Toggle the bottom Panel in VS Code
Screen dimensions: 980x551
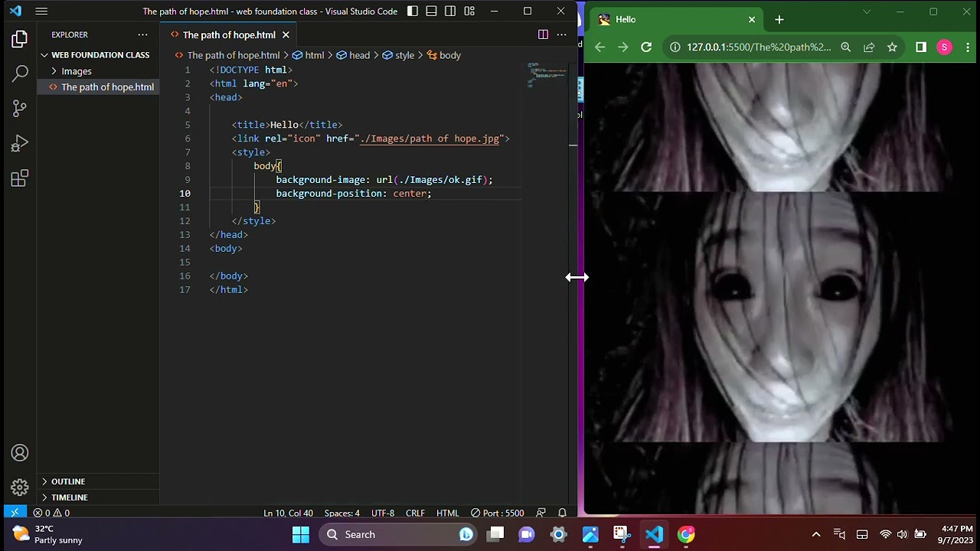(432, 11)
